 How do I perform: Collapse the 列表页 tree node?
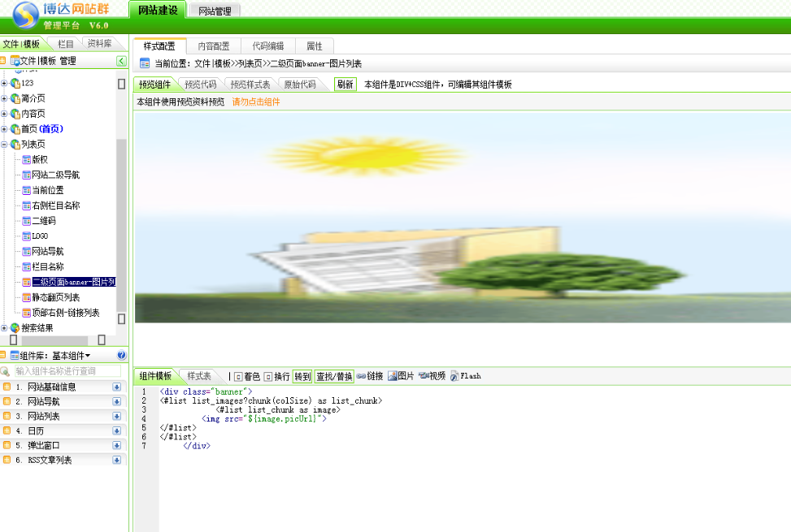[x=4, y=144]
